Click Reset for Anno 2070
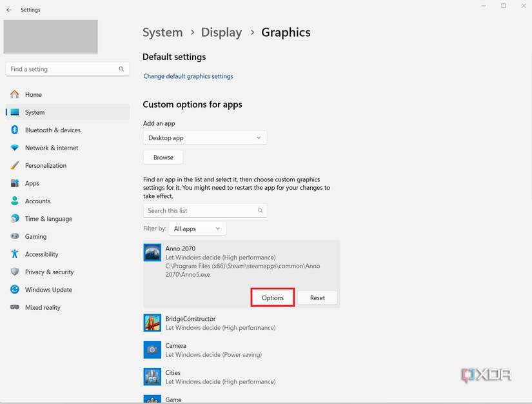Image resolution: width=532 pixels, height=404 pixels. tap(317, 298)
